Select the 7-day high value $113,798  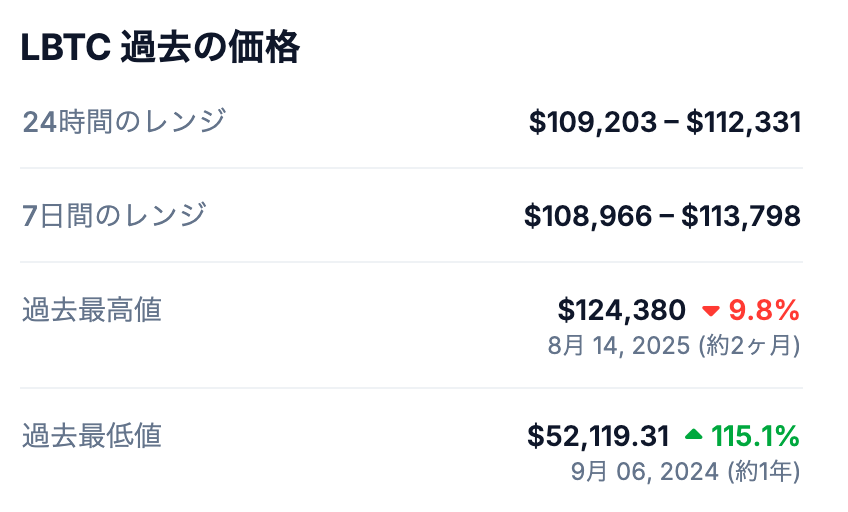tap(741, 215)
